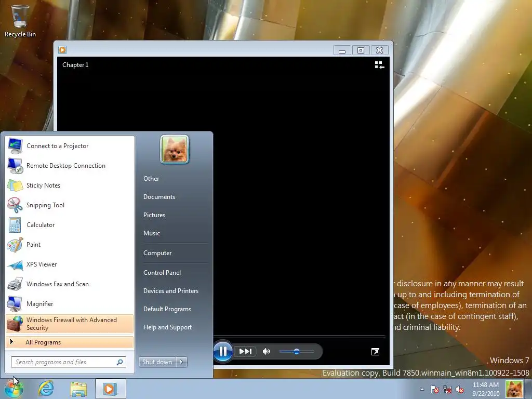Open Sticky Notes from Start menu

pyautogui.click(x=70, y=185)
